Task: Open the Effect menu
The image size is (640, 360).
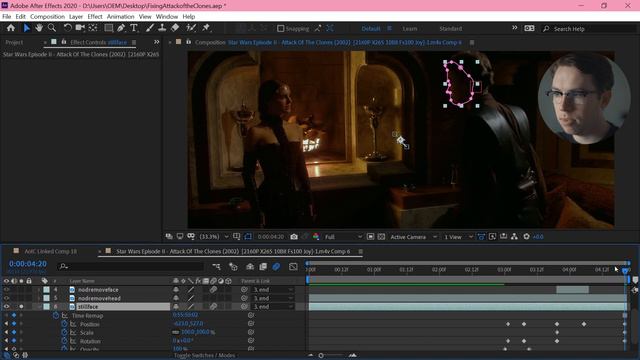Action: 95,16
